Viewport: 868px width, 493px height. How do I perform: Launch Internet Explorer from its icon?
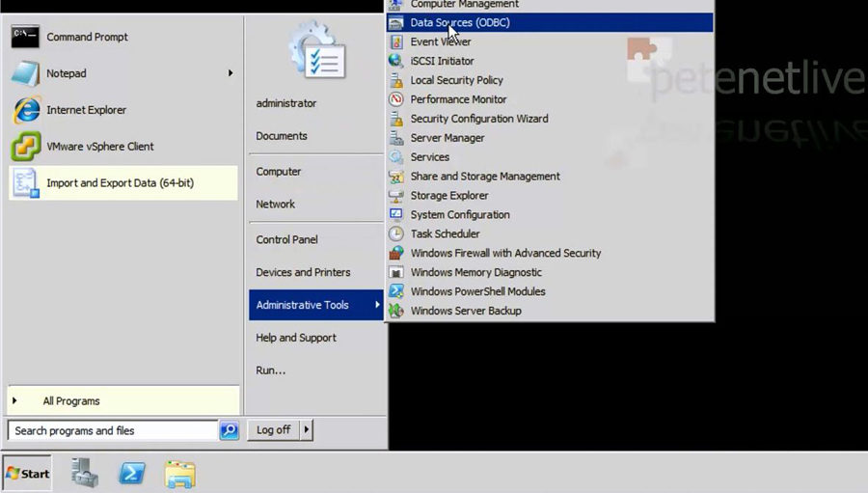pyautogui.click(x=26, y=110)
